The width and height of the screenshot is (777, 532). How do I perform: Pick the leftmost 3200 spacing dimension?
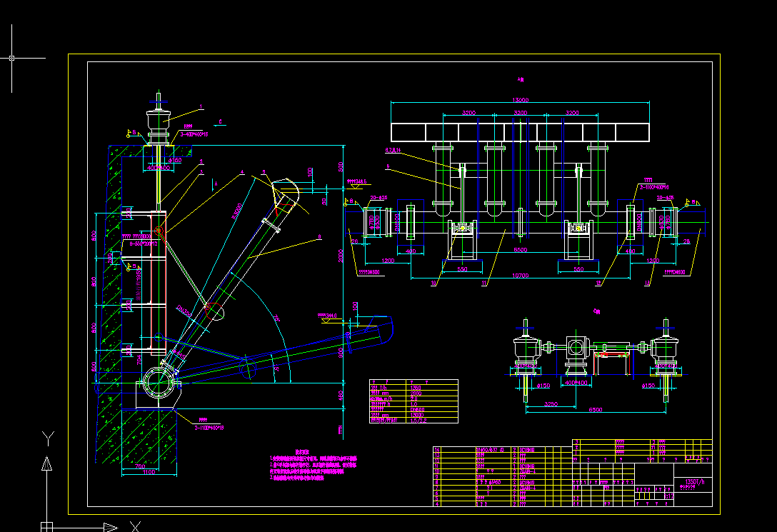pyautogui.click(x=468, y=113)
